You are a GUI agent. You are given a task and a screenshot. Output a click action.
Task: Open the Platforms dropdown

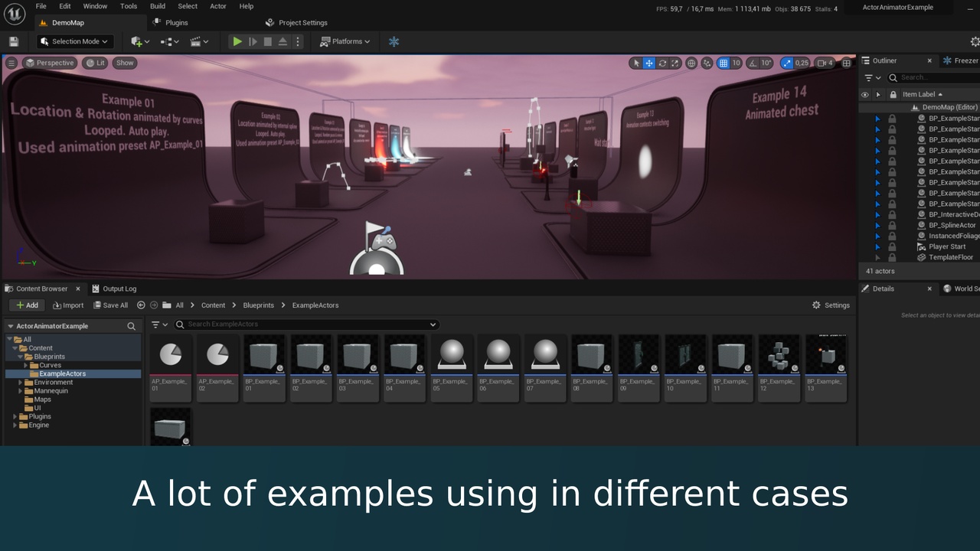(x=345, y=41)
